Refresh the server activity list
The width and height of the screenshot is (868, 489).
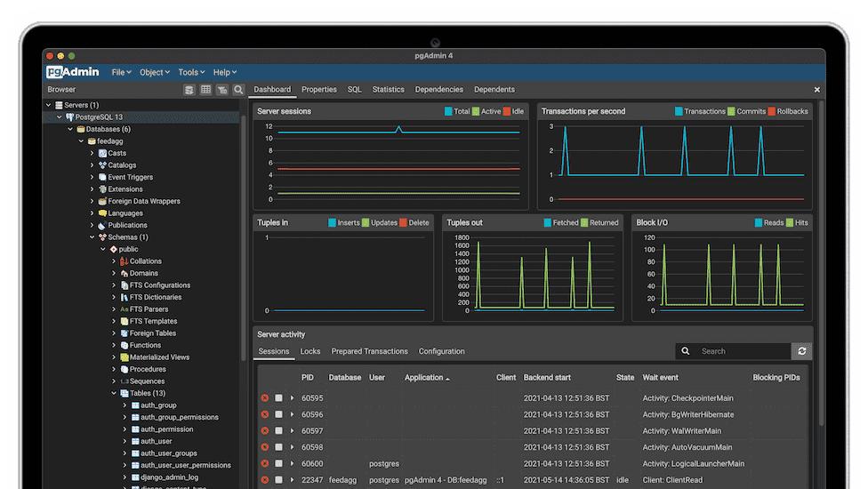click(x=802, y=351)
